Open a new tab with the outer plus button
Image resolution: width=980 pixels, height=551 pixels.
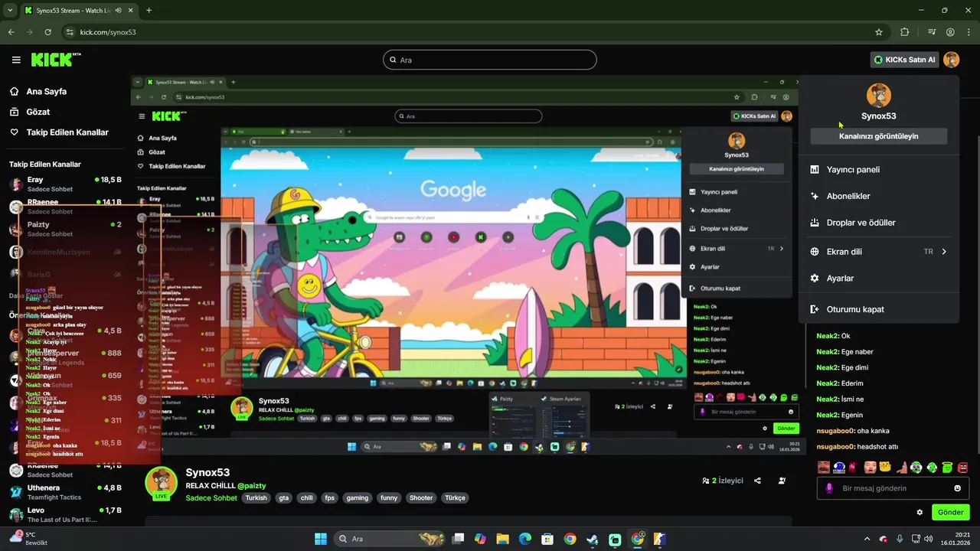(x=149, y=11)
